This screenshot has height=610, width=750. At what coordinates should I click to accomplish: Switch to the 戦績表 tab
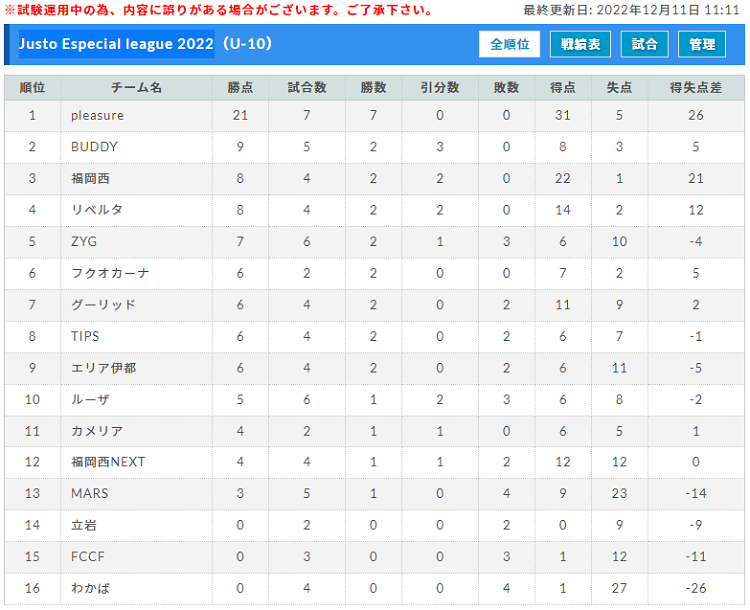580,44
